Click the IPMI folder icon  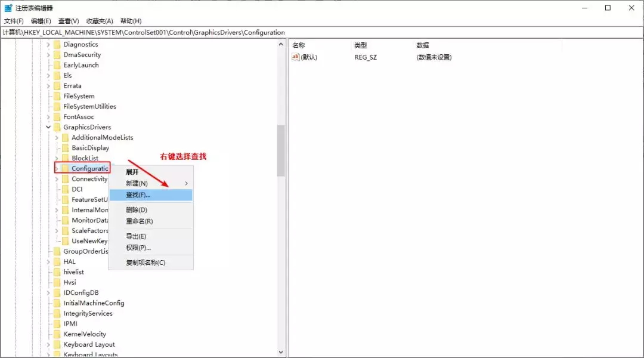pyautogui.click(x=57, y=323)
